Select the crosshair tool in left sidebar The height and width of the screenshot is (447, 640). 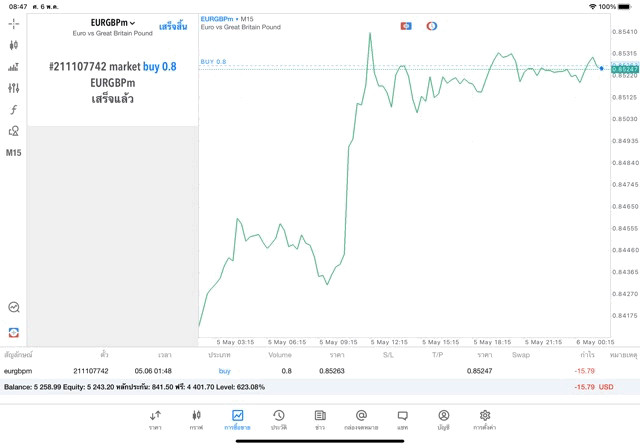pyautogui.click(x=13, y=24)
